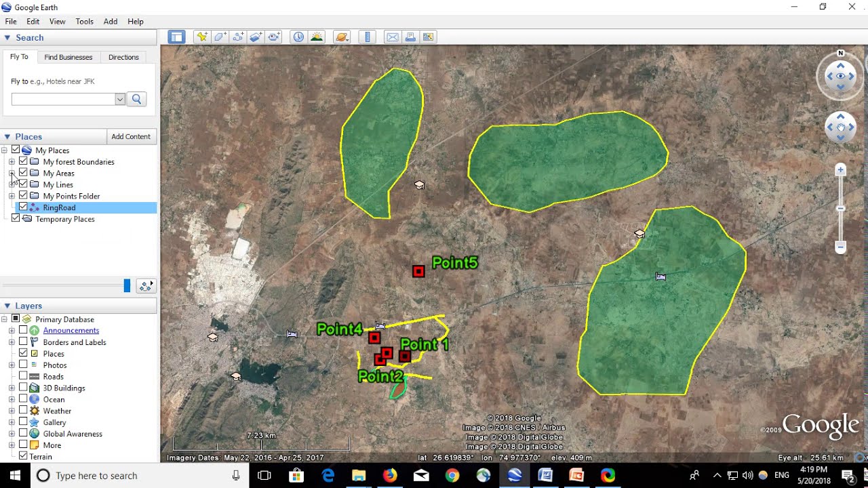This screenshot has height=488, width=868.
Task: Open the Tools menu
Action: pos(84,21)
